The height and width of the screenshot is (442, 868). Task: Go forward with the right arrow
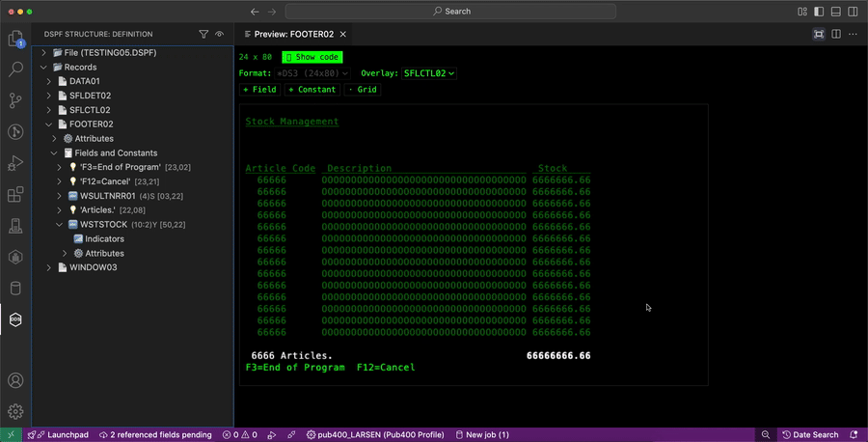[x=272, y=11]
